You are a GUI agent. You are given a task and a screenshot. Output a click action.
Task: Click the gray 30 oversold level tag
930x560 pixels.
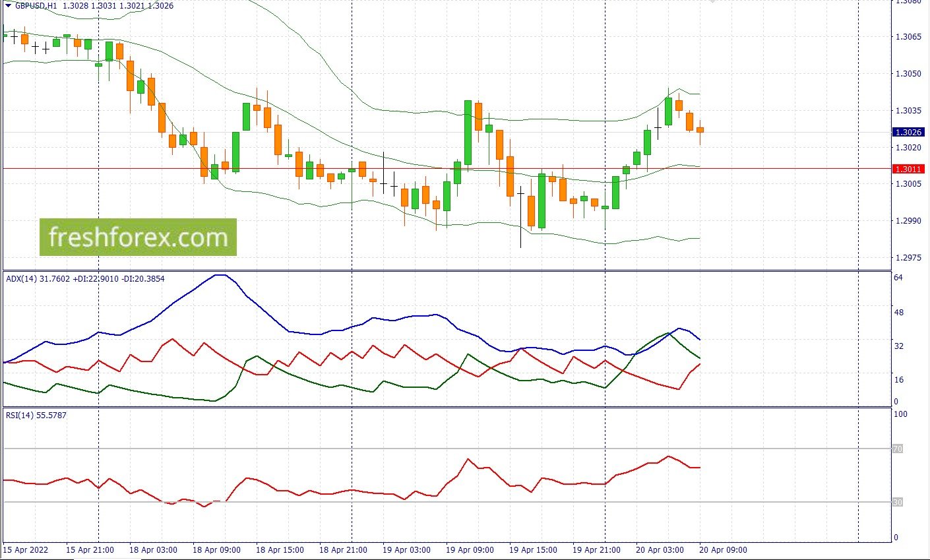tap(898, 502)
